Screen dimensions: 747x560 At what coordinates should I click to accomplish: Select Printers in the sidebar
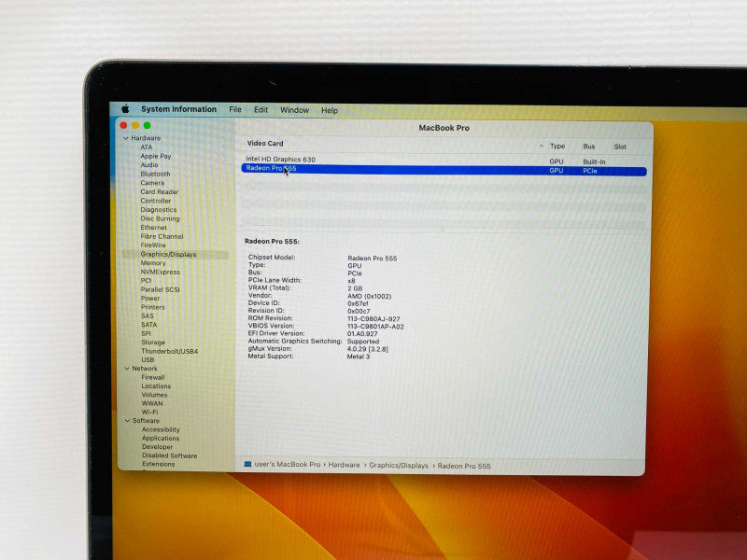(x=152, y=307)
